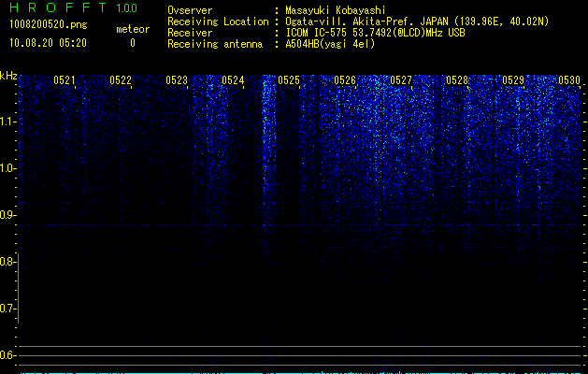The image size is (588, 374).
Task: Click the ICOM IC-575 53.7492 MHz USB text
Action: (375, 33)
